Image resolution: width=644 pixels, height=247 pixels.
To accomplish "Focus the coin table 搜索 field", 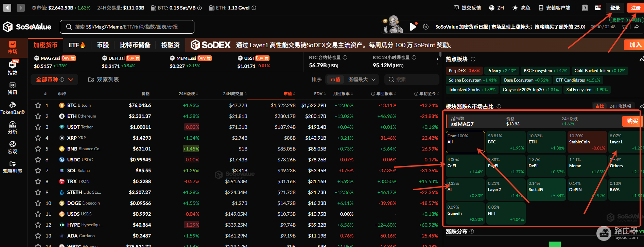I will pyautogui.click(x=412, y=80).
